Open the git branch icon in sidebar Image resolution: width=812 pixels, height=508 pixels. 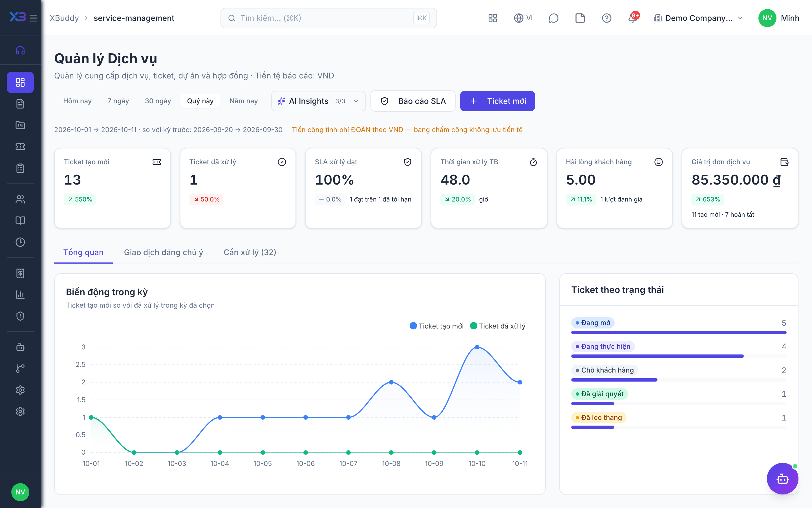(20, 369)
